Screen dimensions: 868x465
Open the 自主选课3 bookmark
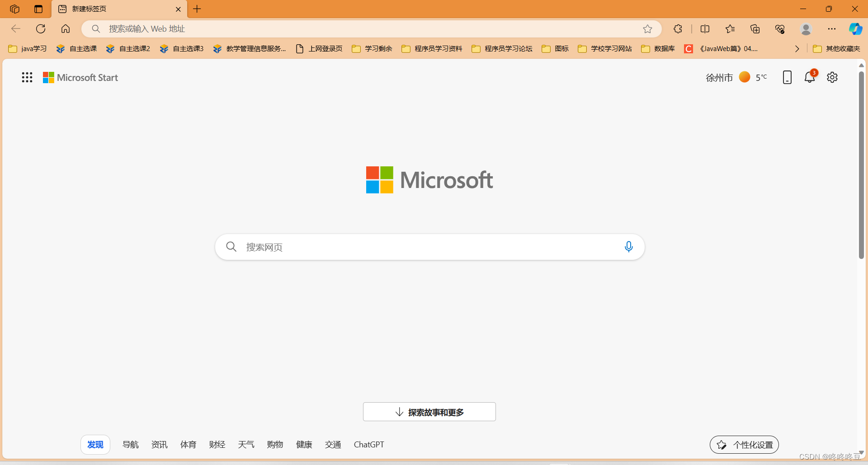(x=182, y=49)
